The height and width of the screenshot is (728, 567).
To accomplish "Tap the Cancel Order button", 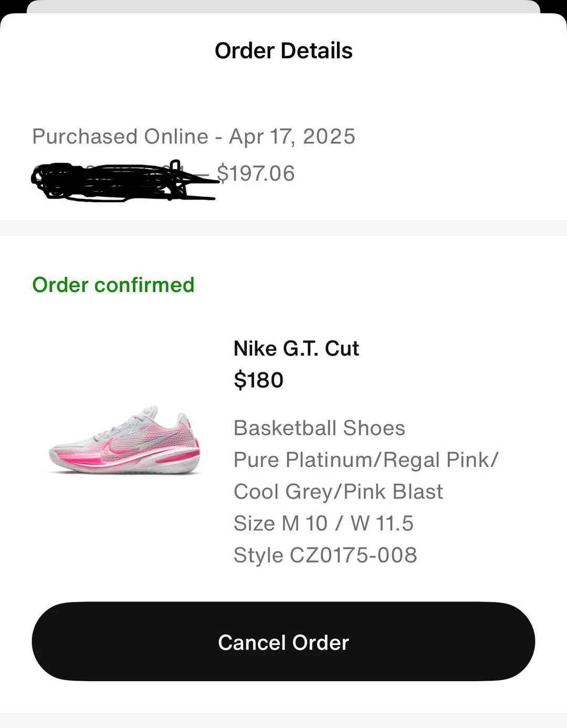I will [283, 641].
